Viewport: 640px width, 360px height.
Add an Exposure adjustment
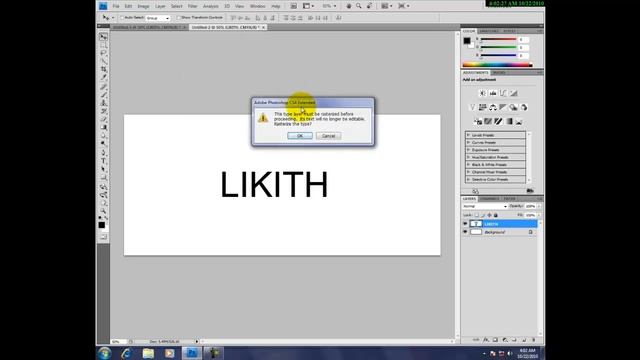point(514,93)
